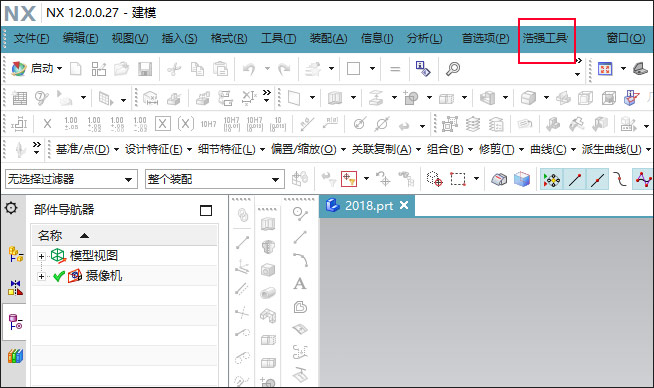Click the Redo arrow icon
This screenshot has height=388, width=654.
coord(284,69)
